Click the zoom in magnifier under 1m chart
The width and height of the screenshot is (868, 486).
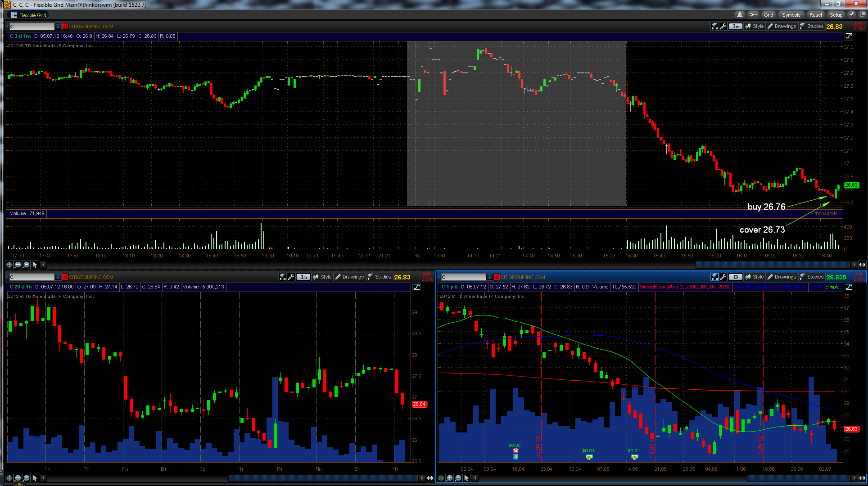click(x=18, y=265)
